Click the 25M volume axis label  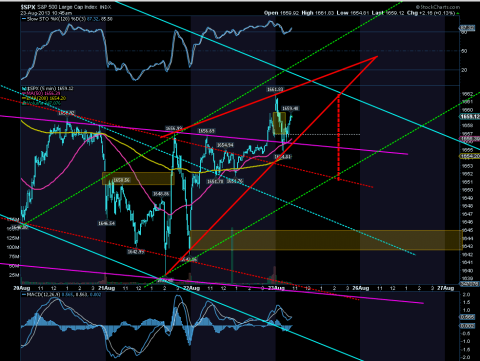[14, 275]
